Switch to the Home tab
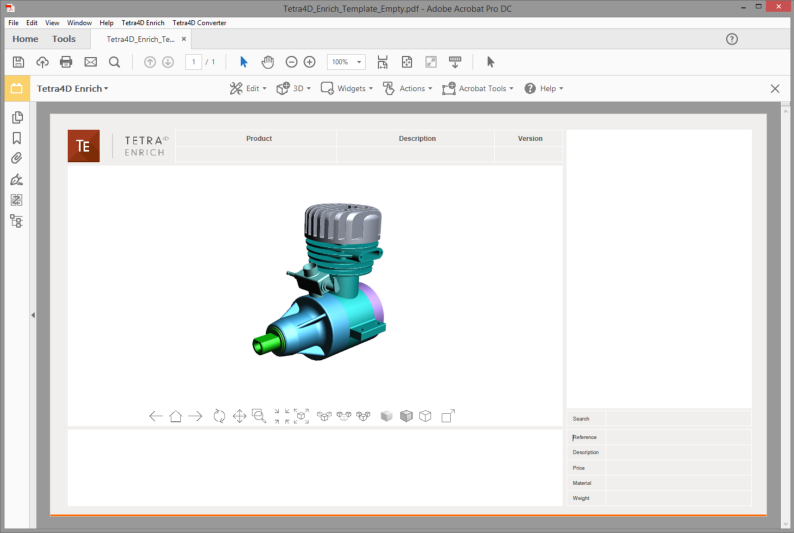The height and width of the screenshot is (533, 795). 25,39
